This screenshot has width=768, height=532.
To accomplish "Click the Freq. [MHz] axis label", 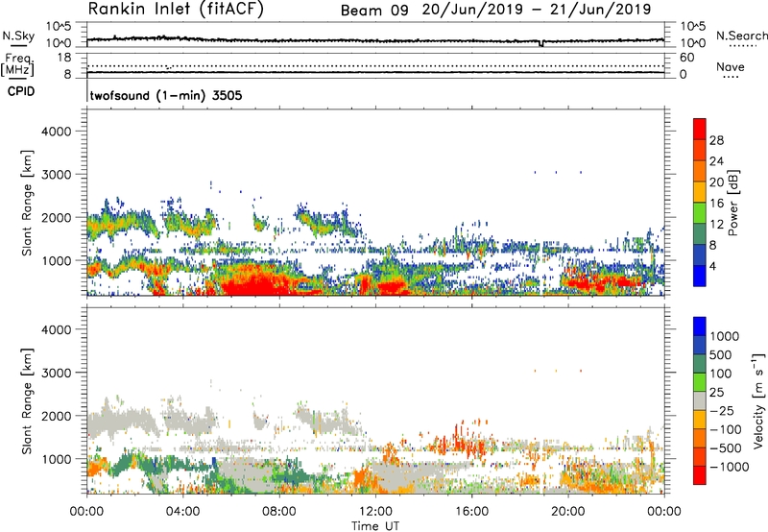I will click(x=17, y=64).
